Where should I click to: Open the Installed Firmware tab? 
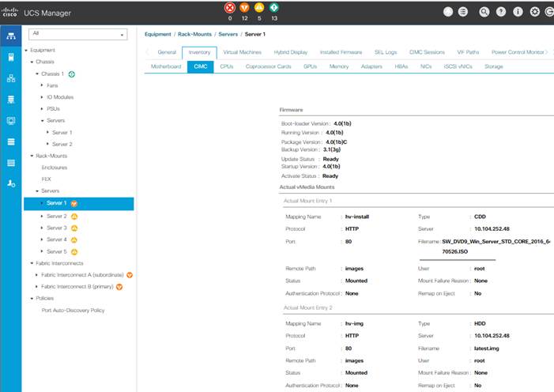click(341, 52)
